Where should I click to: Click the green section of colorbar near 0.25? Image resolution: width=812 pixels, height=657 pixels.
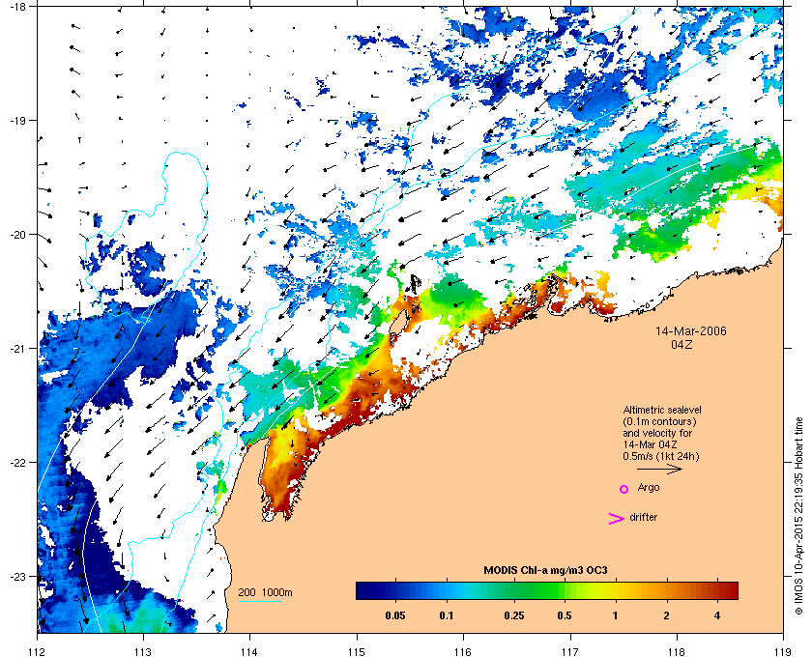pyautogui.click(x=513, y=590)
